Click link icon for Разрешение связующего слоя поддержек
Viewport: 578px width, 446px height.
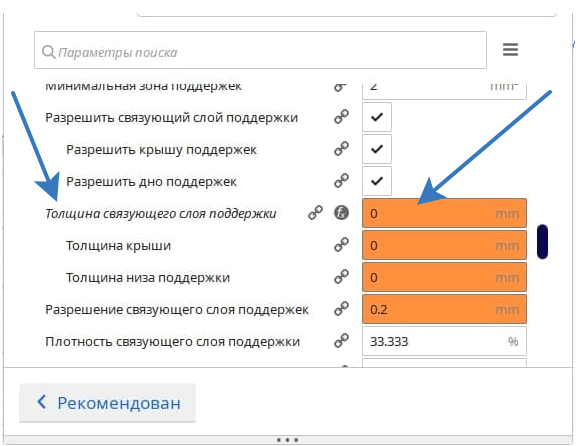(x=341, y=309)
